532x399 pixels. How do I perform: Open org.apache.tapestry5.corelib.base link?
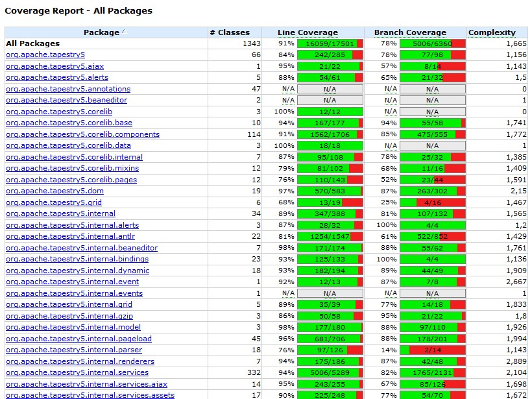coord(69,123)
